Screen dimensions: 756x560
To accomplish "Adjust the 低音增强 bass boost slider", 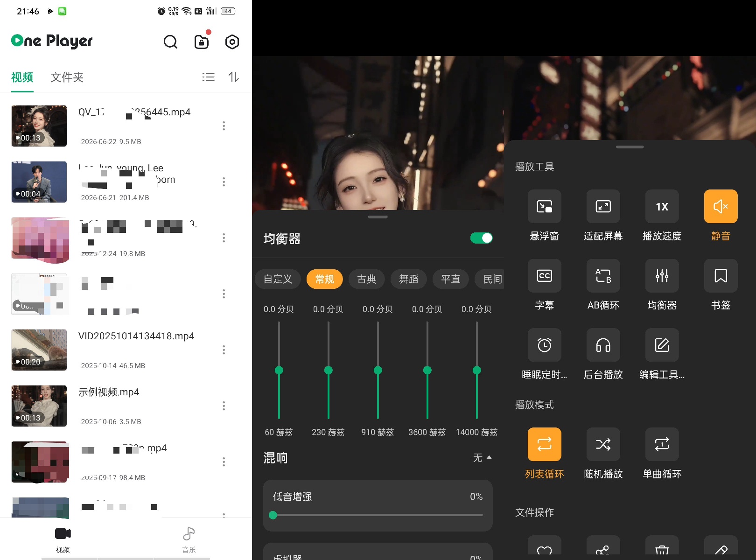I will click(x=378, y=515).
